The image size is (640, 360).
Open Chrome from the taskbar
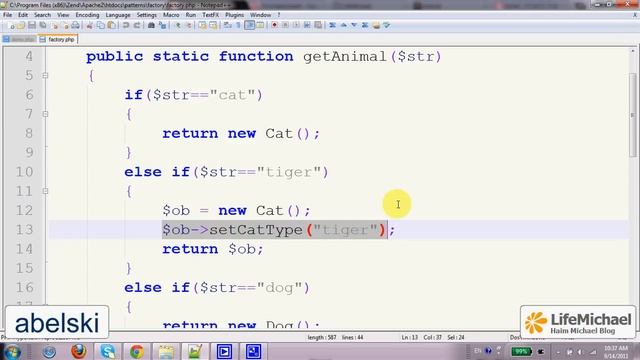tap(137, 351)
